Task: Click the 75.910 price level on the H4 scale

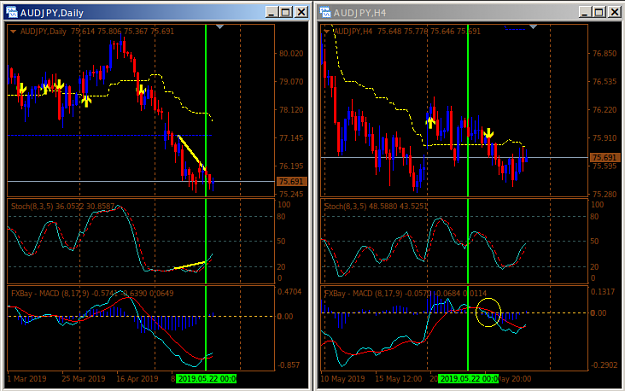Action: click(604, 138)
